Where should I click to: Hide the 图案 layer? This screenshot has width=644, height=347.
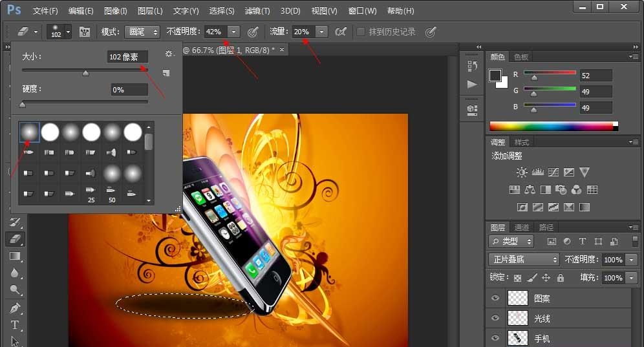tap(495, 299)
